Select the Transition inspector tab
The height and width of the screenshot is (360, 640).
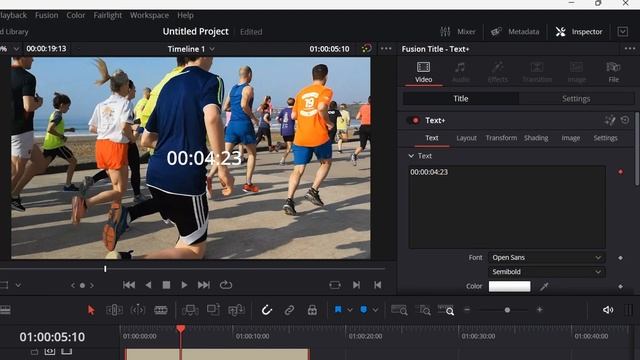(537, 72)
